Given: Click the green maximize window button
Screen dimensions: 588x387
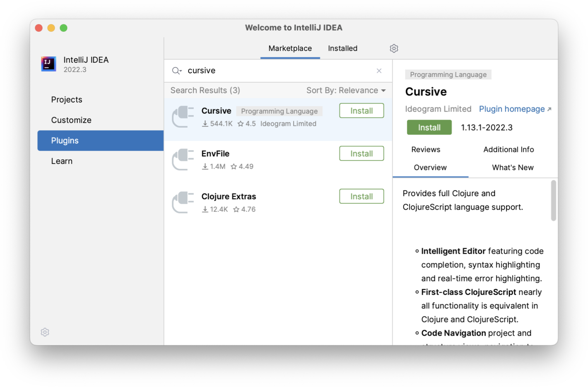Looking at the screenshot, I should (x=63, y=28).
